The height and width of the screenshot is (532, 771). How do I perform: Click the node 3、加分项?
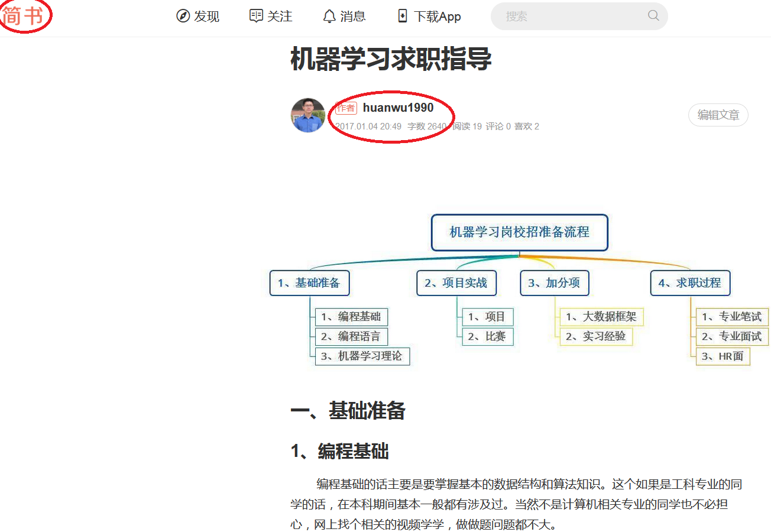[x=555, y=283]
